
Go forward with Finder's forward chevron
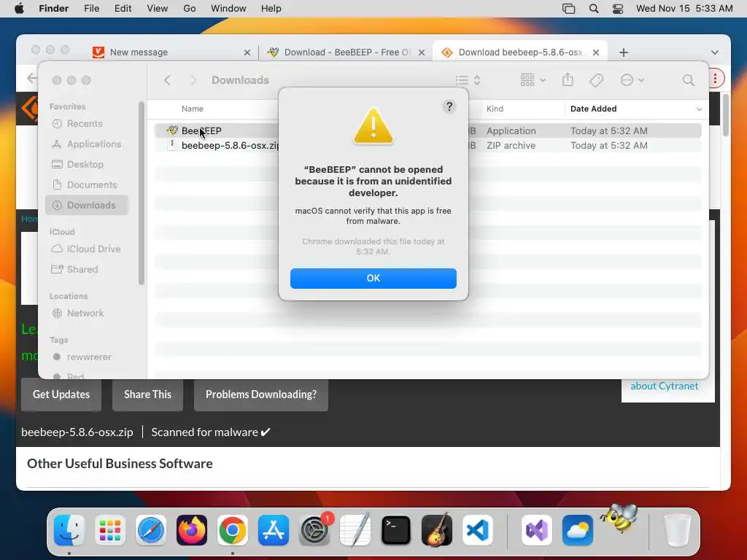coord(193,80)
